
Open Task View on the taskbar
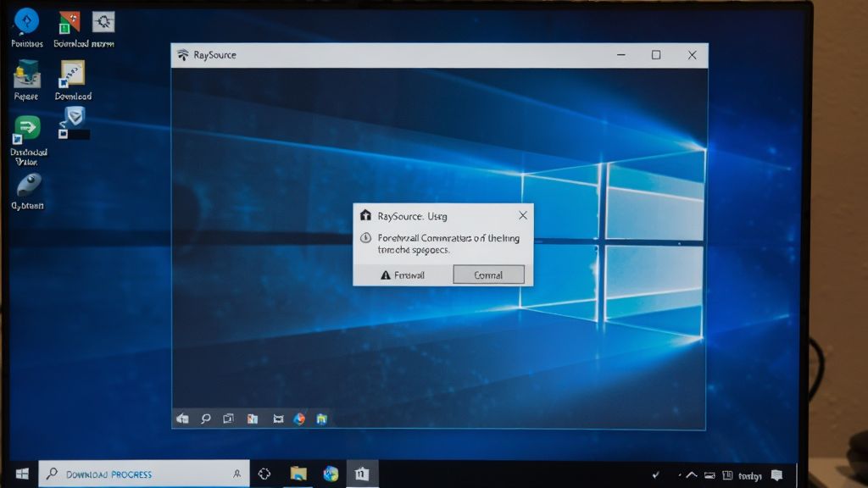[264, 474]
